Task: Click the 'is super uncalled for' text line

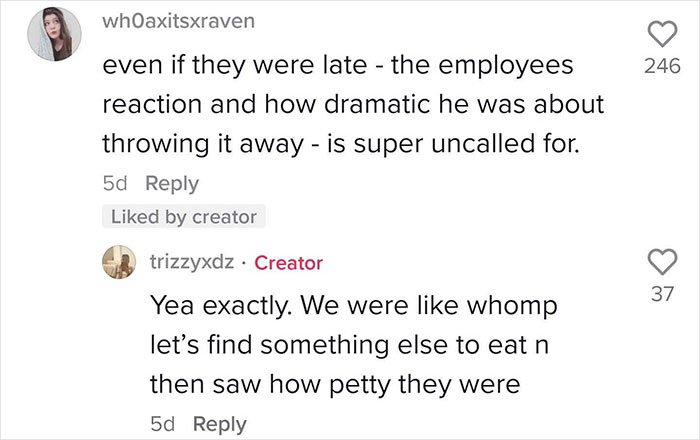Action: (340, 143)
